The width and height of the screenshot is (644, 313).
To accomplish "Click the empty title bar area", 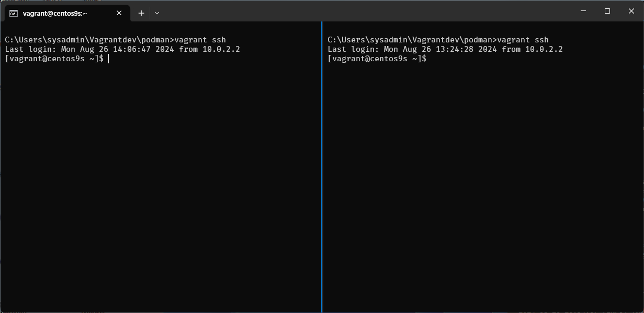I will [366, 11].
